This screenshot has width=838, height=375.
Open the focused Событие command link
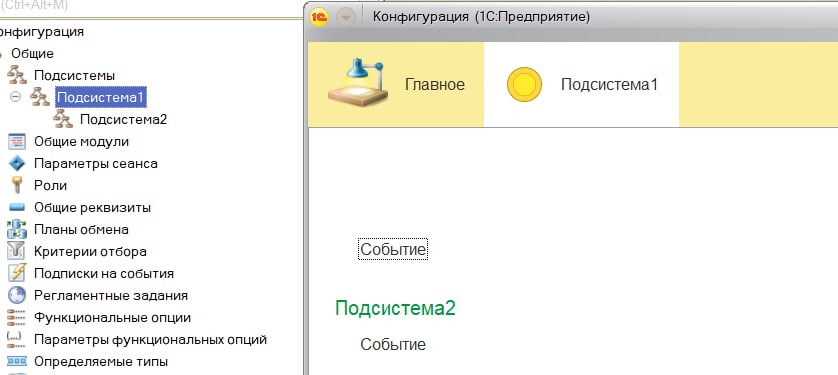[x=393, y=249]
